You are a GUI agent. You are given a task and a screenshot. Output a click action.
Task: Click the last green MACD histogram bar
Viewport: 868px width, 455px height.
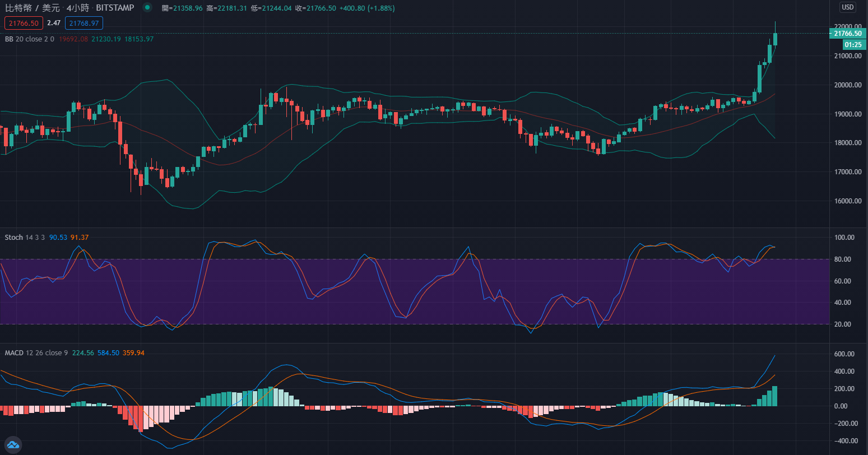coord(775,396)
